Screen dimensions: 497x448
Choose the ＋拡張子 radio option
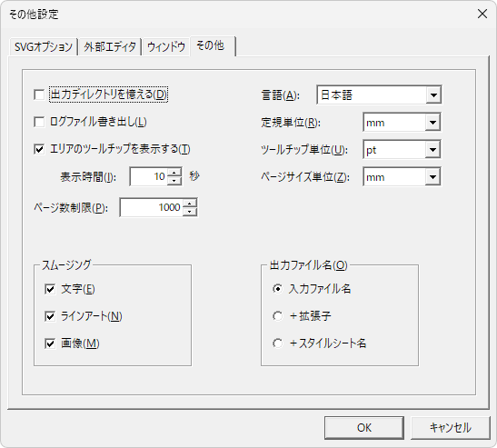click(278, 316)
